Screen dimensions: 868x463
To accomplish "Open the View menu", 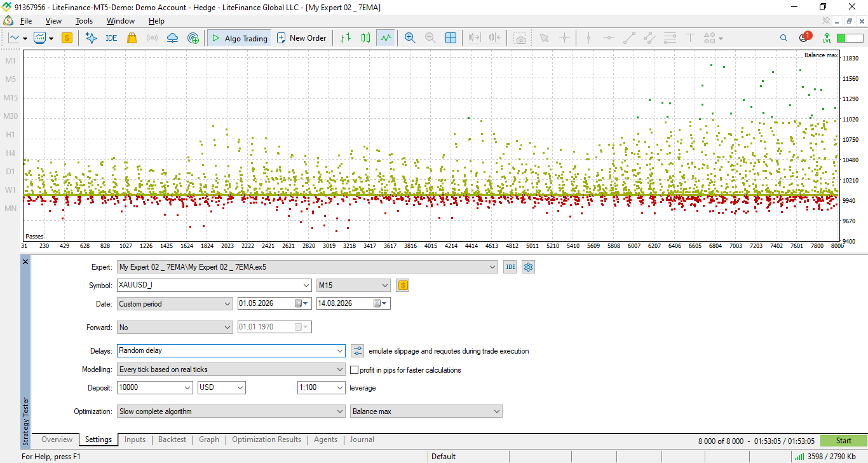I will click(53, 21).
